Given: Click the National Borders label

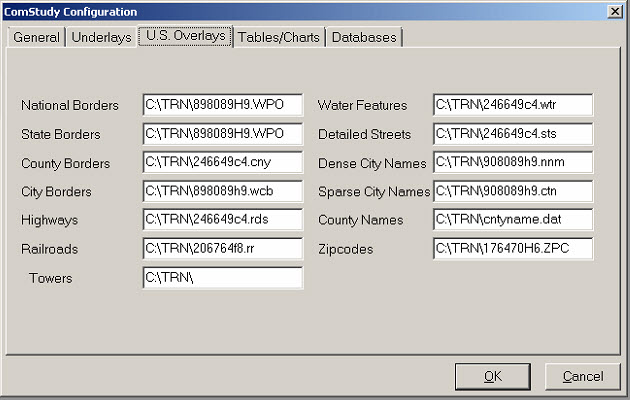Looking at the screenshot, I should [x=70, y=105].
